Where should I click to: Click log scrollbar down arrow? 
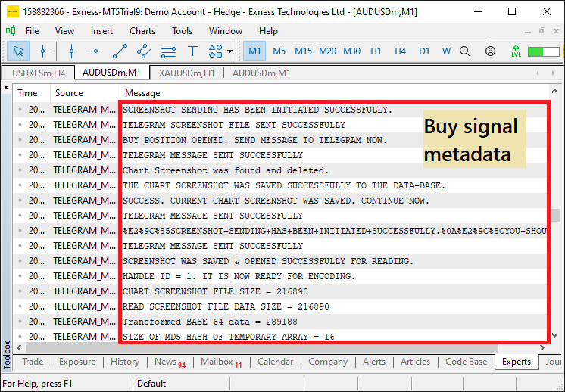[x=554, y=335]
